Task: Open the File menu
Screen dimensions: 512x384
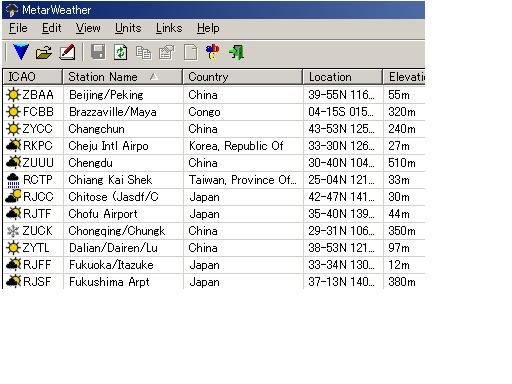Action: click(x=18, y=28)
